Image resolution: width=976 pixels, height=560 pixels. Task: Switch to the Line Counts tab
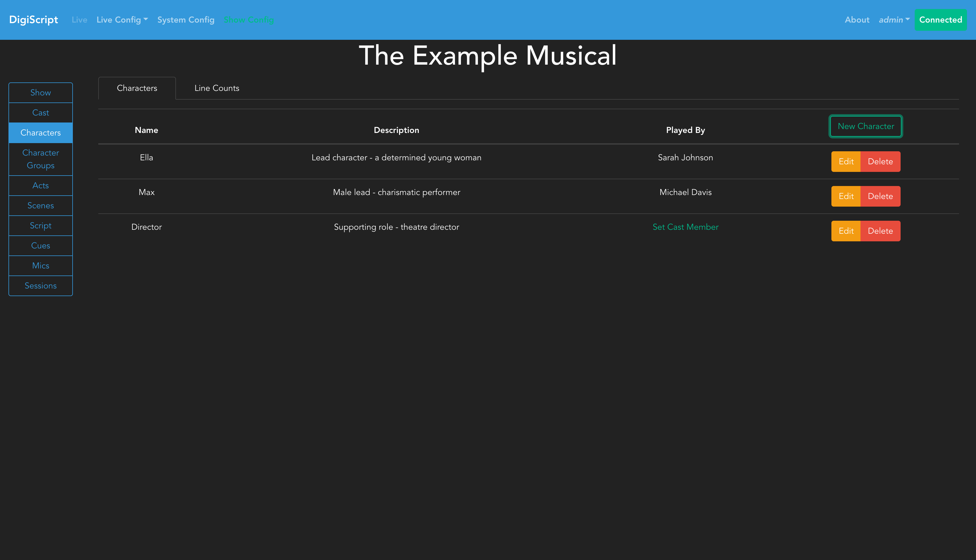point(217,88)
